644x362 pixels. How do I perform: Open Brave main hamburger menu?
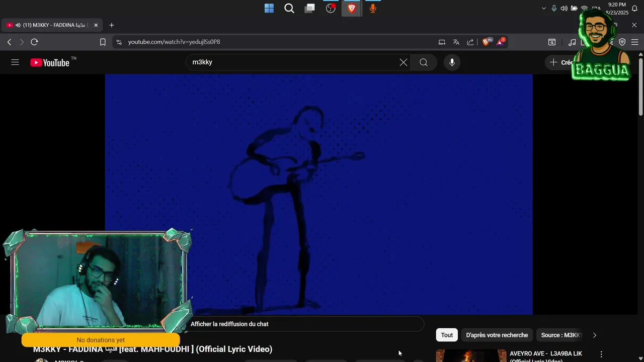pyautogui.click(x=635, y=42)
